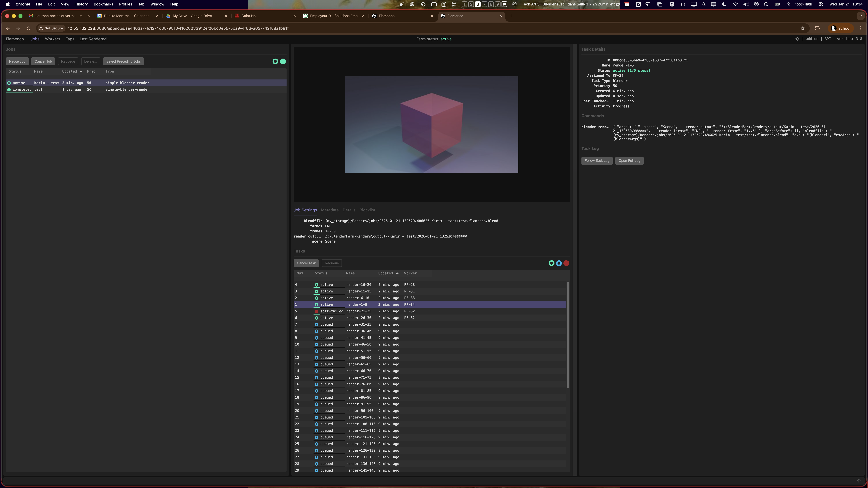Screen dimensions: 868x488
Task: Bookmark this page with star icon
Action: pyautogui.click(x=803, y=28)
